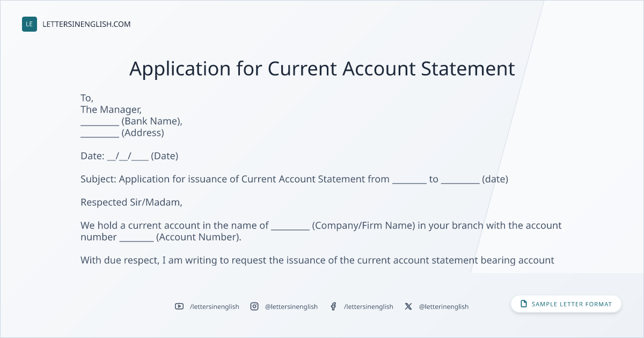This screenshot has height=338, width=644.
Task: Click the document icon in the Sample Letter Format badge
Action: 524,304
